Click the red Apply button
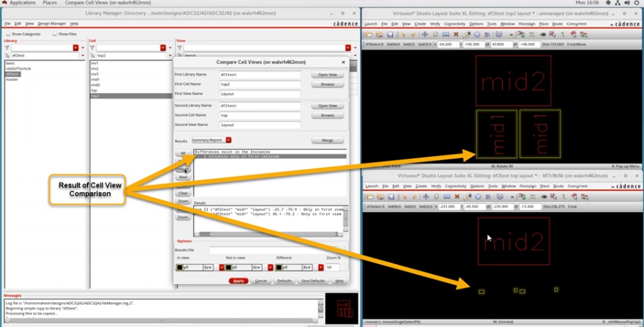644x327 pixels. [238, 281]
